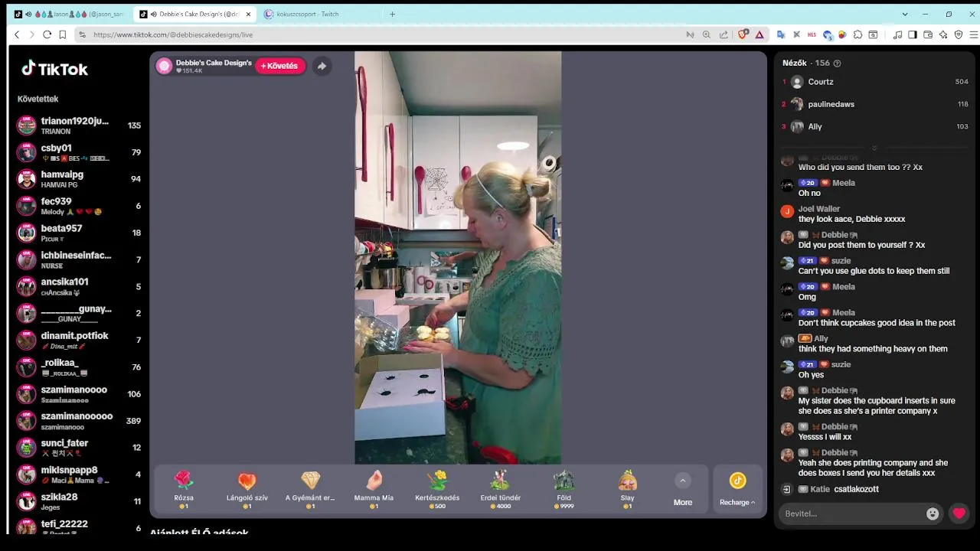The width and height of the screenshot is (980, 551).
Task: Open the browser hamburger menu
Action: [x=974, y=34]
